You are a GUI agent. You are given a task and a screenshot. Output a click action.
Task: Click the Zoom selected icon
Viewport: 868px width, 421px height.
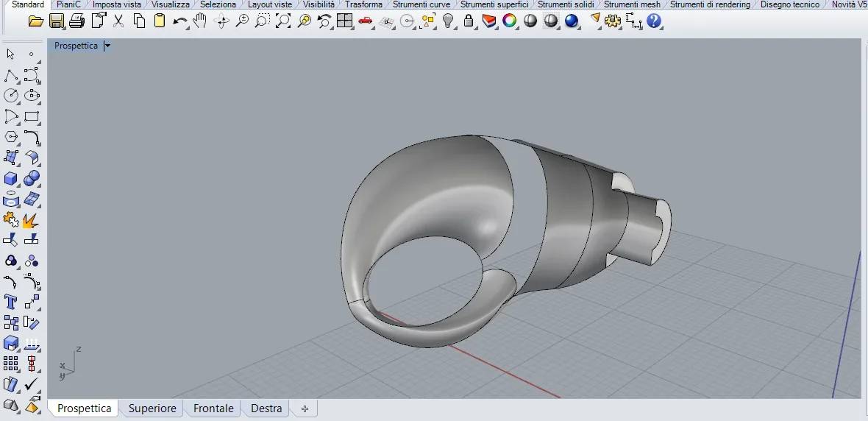304,21
